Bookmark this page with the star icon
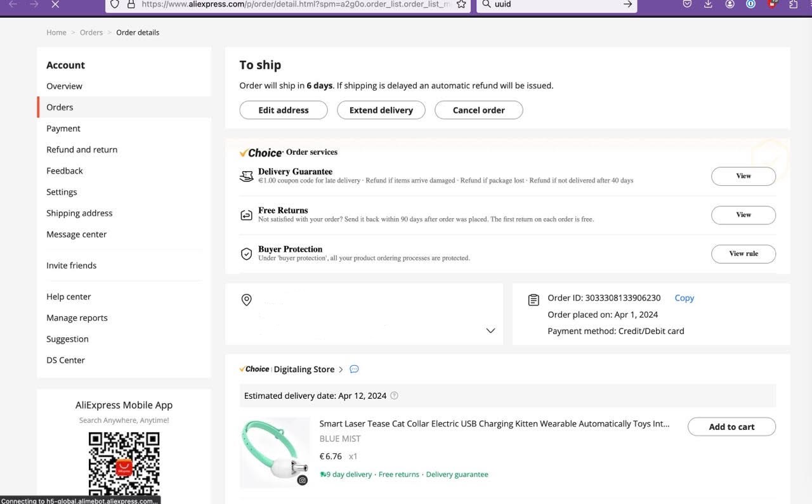This screenshot has height=504, width=812. 461,4
